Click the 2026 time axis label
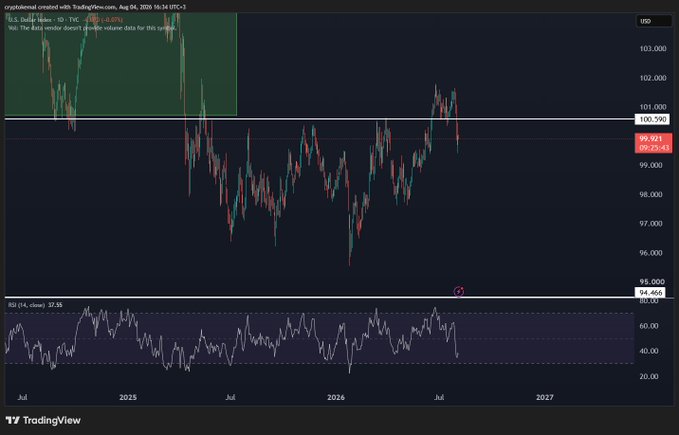The height and width of the screenshot is (435, 679). tap(336, 397)
